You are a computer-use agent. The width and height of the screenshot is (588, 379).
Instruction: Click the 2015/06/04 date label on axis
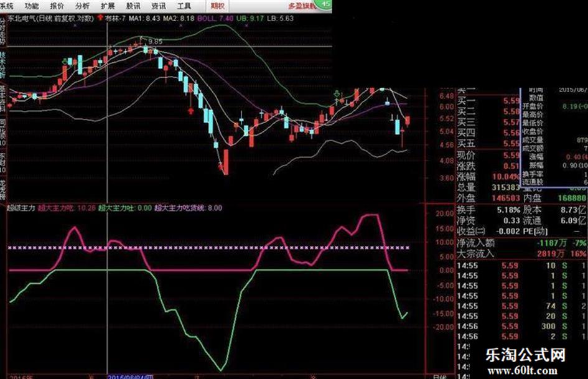pos(131,377)
